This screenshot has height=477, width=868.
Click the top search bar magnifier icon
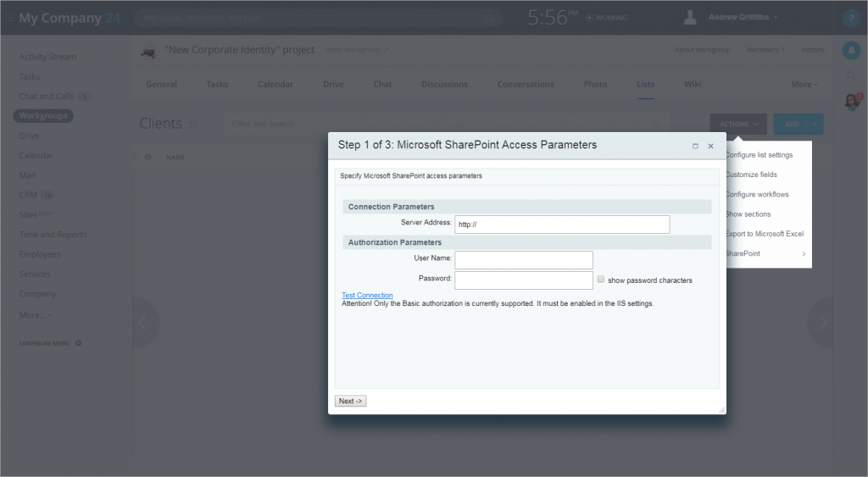click(x=490, y=18)
